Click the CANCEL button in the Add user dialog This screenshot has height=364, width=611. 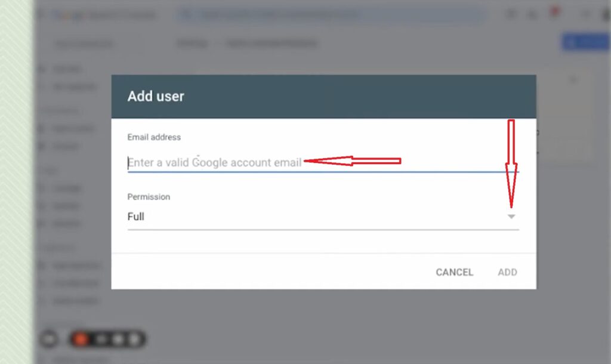click(x=454, y=272)
